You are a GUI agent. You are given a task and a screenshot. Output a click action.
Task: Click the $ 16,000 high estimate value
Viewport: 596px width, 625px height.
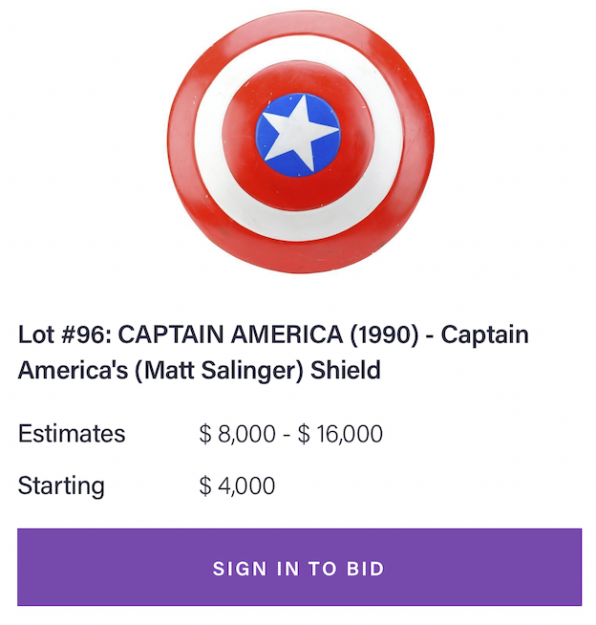coord(340,434)
